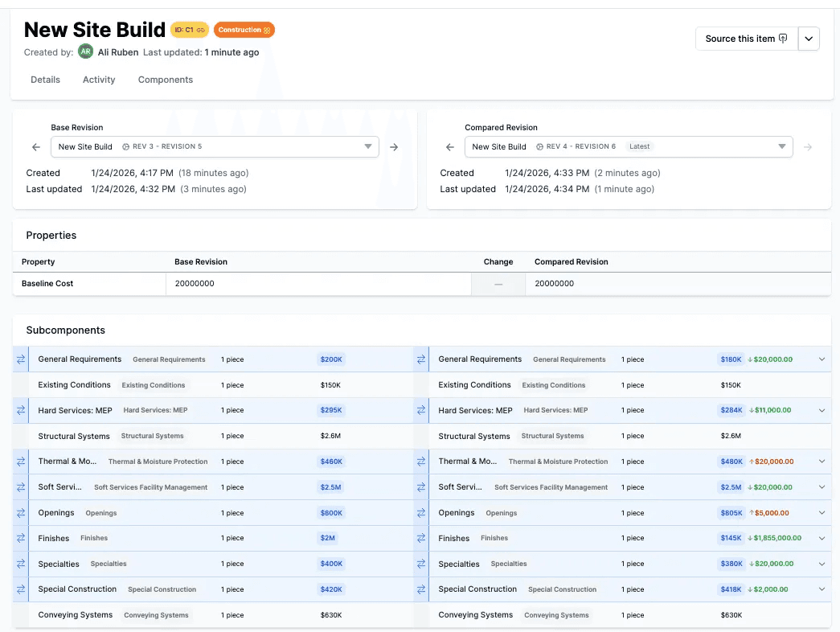Click the Existing Conditions base row
The image size is (840, 632).
click(213, 385)
